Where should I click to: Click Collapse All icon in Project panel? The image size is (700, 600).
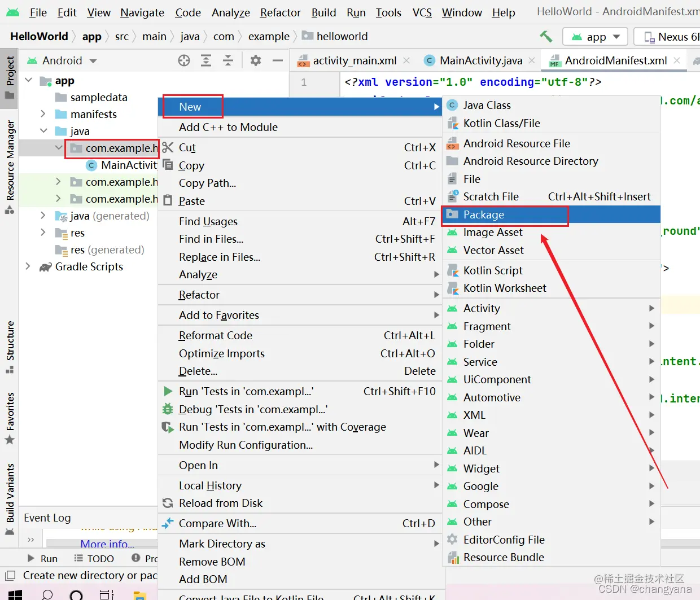[x=228, y=60]
